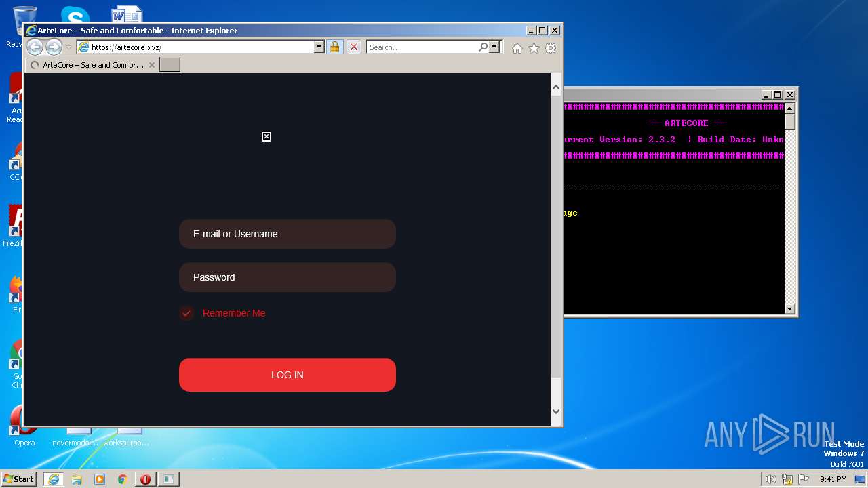
Task: Open the Tools gear icon
Action: click(x=551, y=48)
